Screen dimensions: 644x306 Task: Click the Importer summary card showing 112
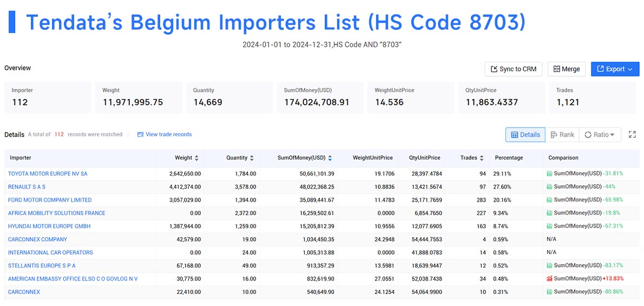coord(48,98)
